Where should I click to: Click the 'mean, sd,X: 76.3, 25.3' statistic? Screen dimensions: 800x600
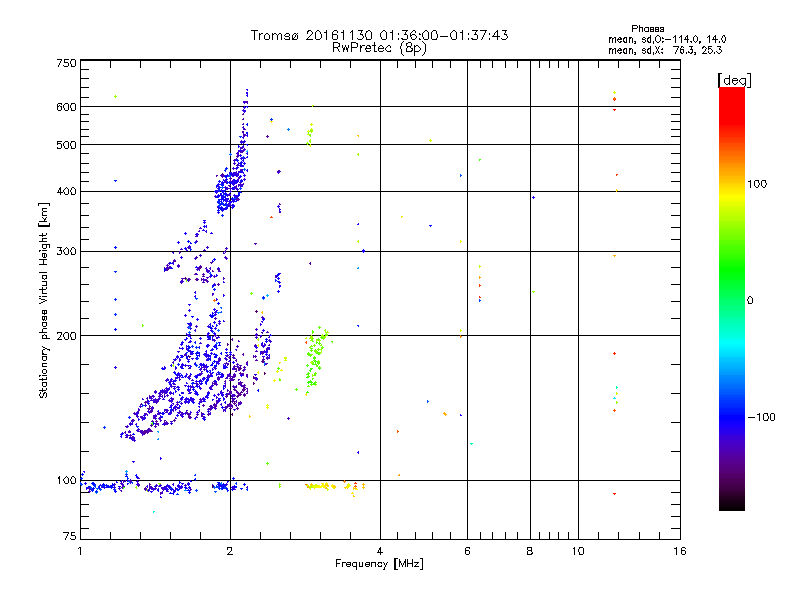pos(665,50)
